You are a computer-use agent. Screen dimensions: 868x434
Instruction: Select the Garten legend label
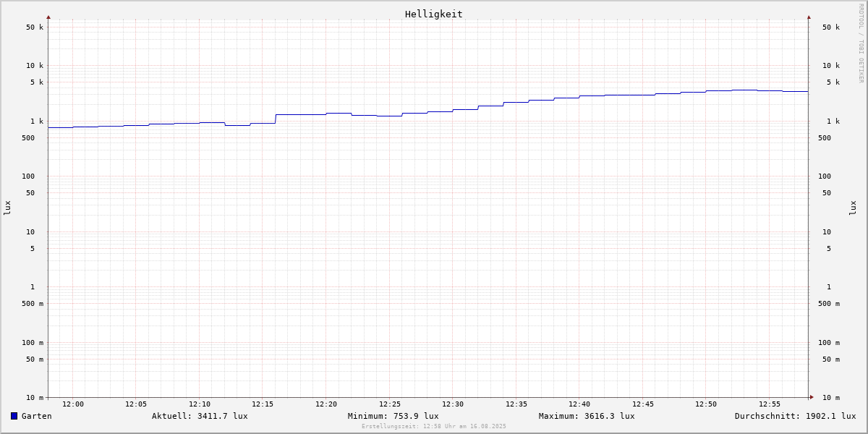37,416
